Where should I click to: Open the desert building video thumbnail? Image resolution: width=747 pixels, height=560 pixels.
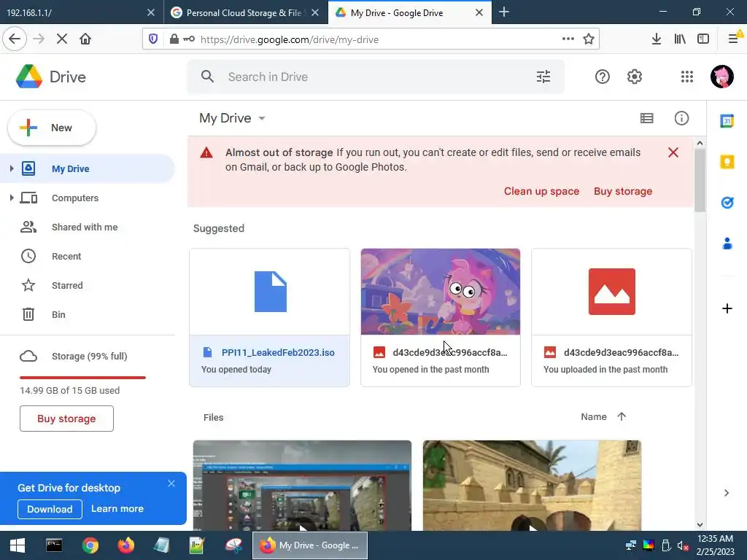click(x=532, y=485)
